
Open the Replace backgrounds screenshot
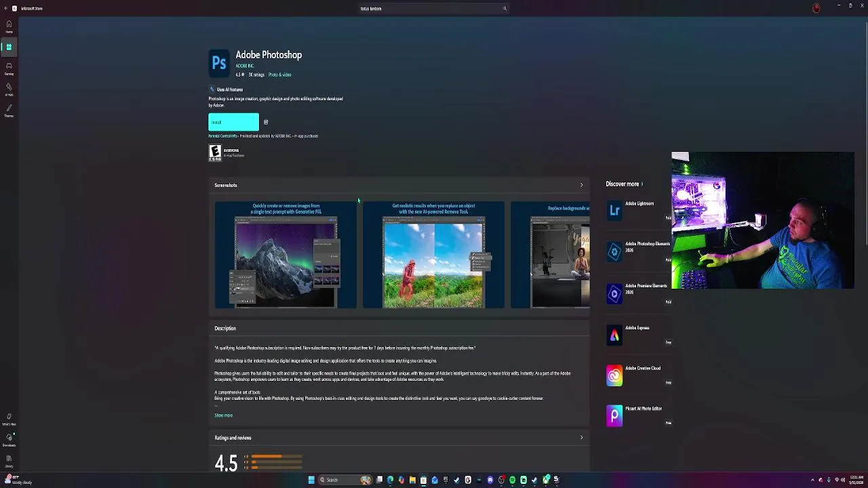pos(550,255)
